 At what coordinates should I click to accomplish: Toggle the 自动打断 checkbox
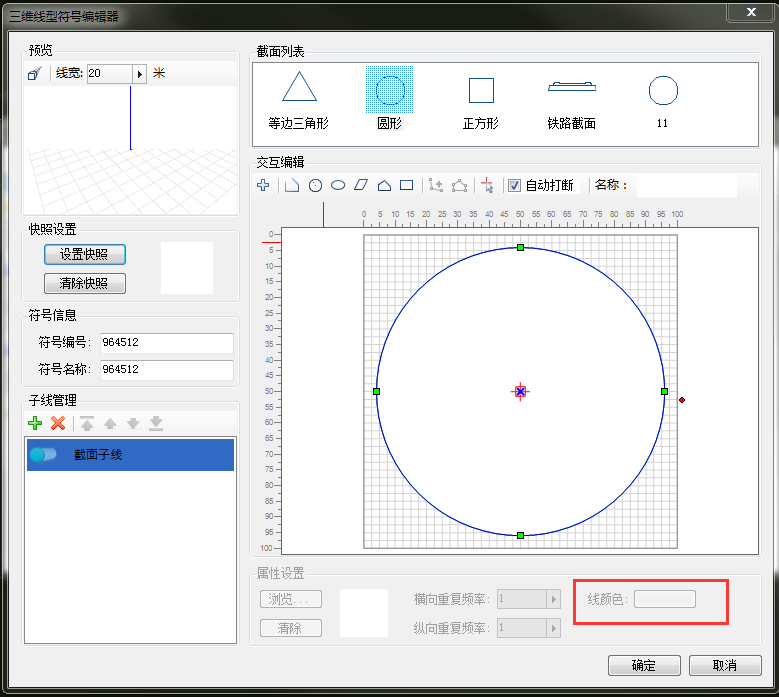point(515,186)
